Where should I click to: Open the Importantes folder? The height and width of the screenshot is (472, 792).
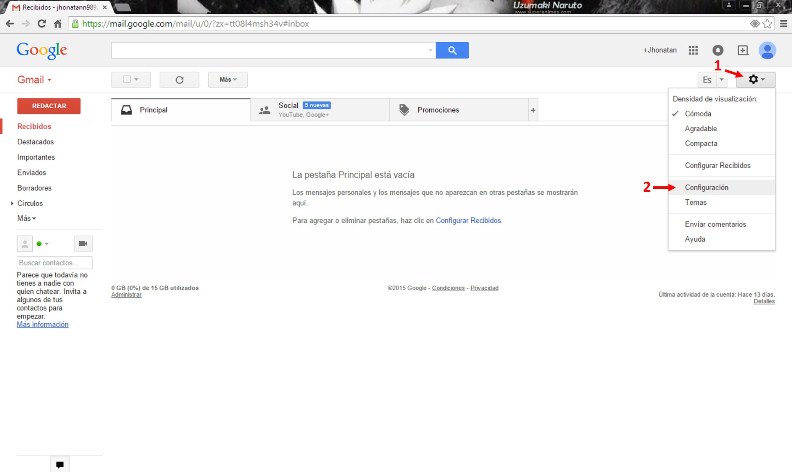click(x=36, y=157)
